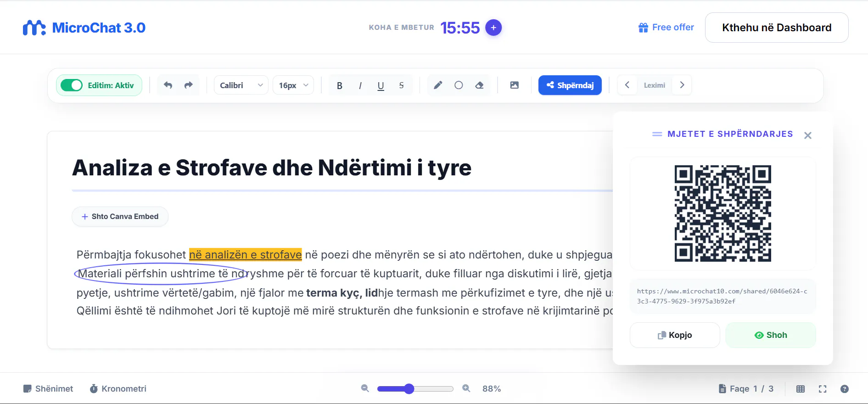The image size is (868, 404).
Task: Enter fullscreen mode icon
Action: 823,389
